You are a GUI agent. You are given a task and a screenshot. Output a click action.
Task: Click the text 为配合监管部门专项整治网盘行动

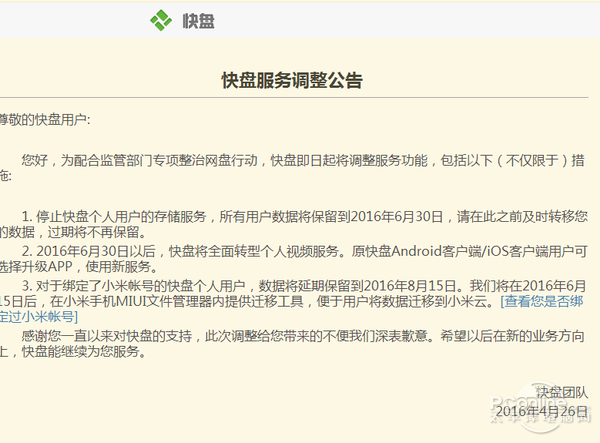coord(159,160)
